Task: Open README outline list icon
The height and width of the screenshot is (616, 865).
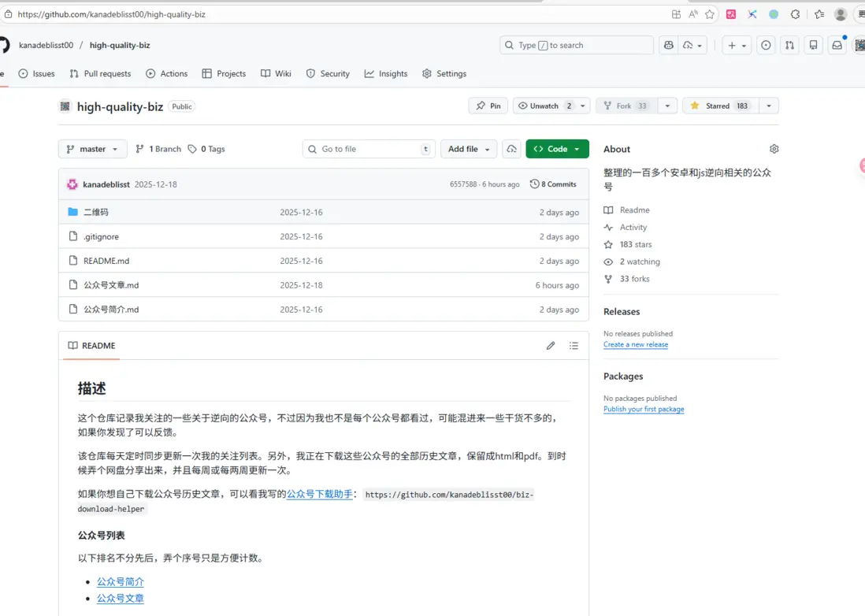Action: coord(574,346)
